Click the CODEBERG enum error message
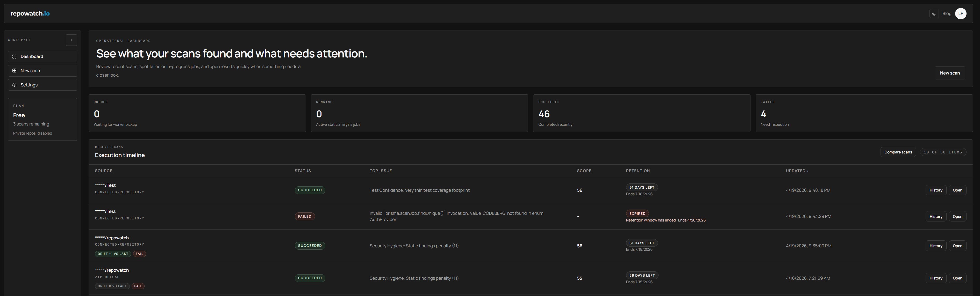 click(x=456, y=216)
